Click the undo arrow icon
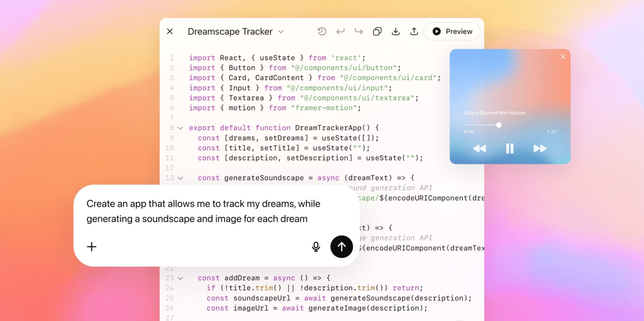 click(x=340, y=31)
